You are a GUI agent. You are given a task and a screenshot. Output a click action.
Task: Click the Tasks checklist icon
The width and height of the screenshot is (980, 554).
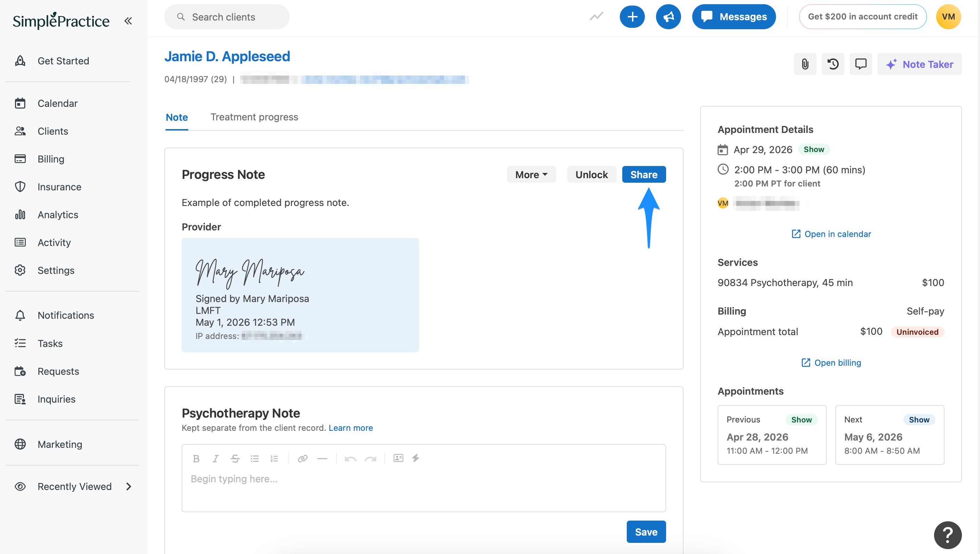point(20,343)
